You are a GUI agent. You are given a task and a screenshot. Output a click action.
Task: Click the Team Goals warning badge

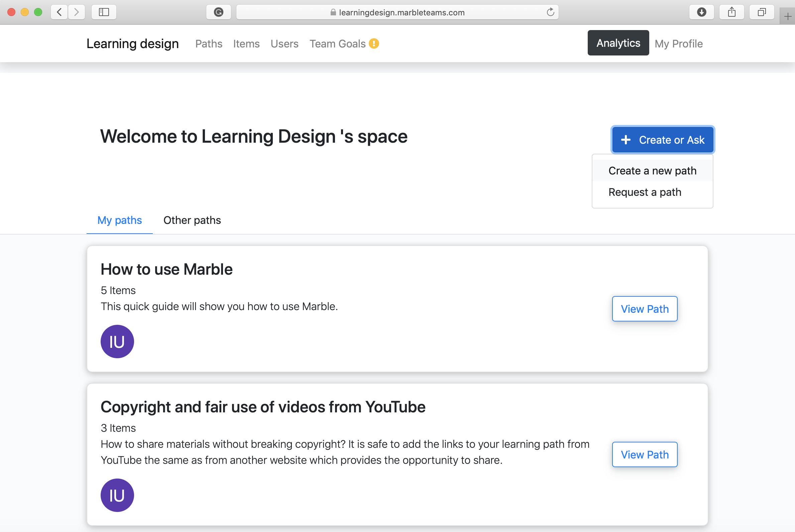coord(374,44)
